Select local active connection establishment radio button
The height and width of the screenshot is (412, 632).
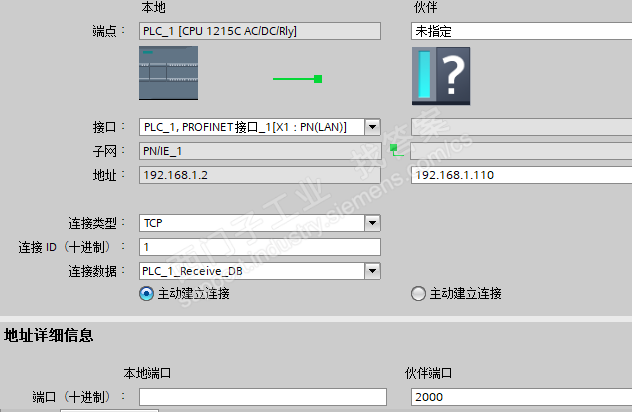point(146,293)
